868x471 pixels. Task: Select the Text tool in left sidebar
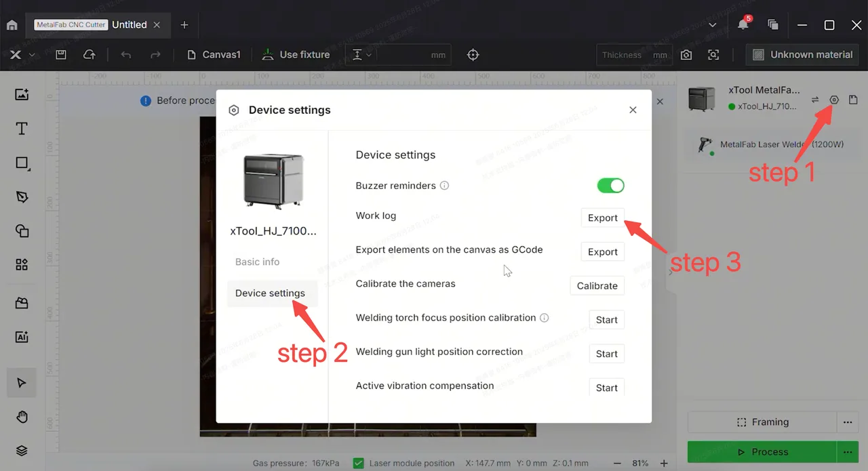point(22,129)
